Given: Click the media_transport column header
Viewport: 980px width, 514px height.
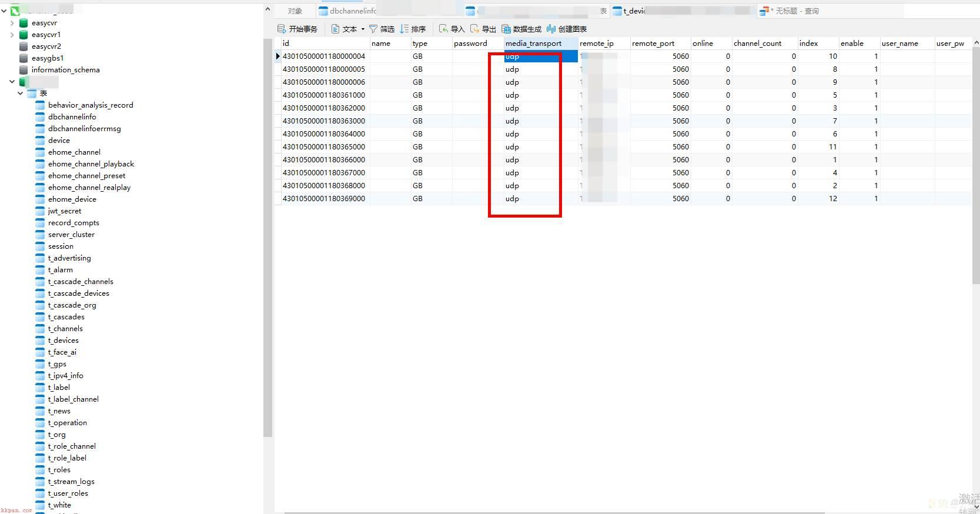Looking at the screenshot, I should [x=541, y=44].
